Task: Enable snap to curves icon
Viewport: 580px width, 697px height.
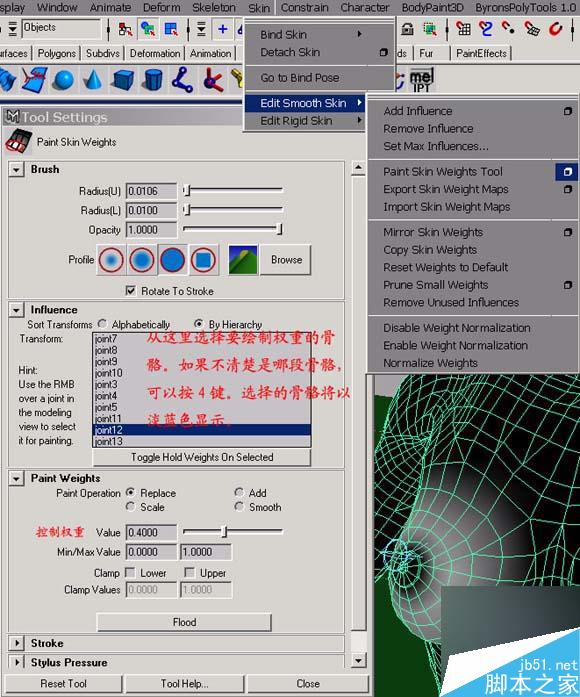Action: click(486, 29)
